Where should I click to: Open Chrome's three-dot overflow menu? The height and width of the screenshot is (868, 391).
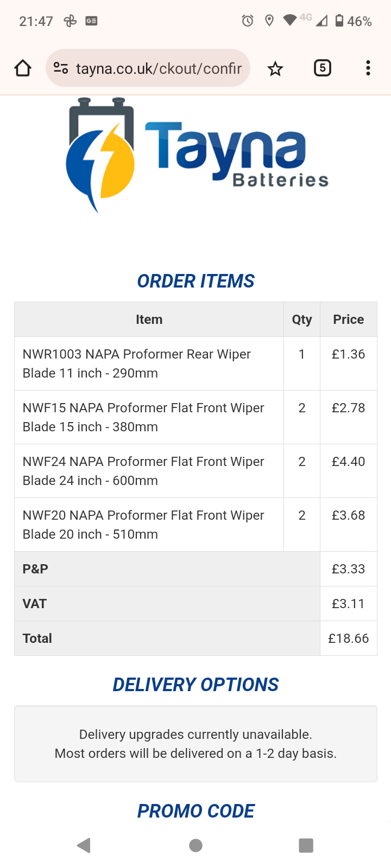(368, 68)
